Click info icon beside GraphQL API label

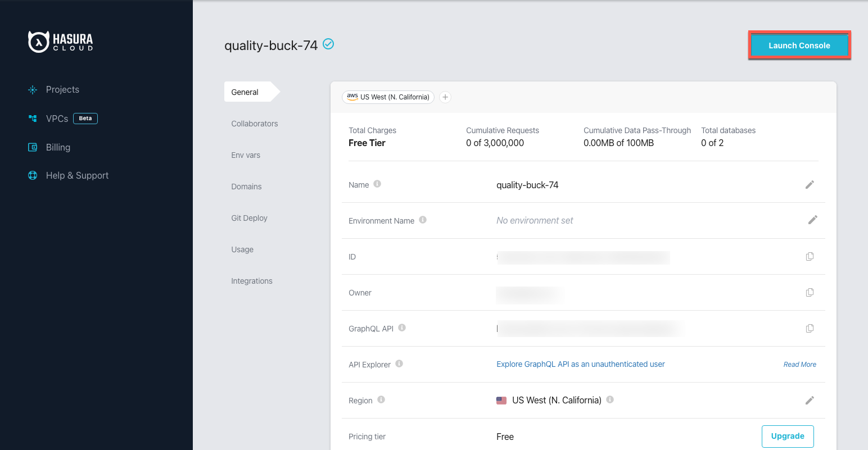coord(402,328)
